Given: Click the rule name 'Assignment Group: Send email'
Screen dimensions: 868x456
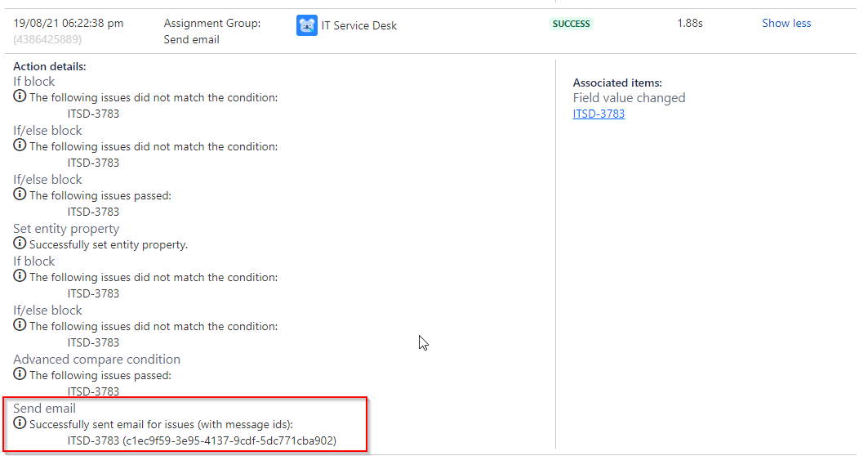Looking at the screenshot, I should 212,31.
